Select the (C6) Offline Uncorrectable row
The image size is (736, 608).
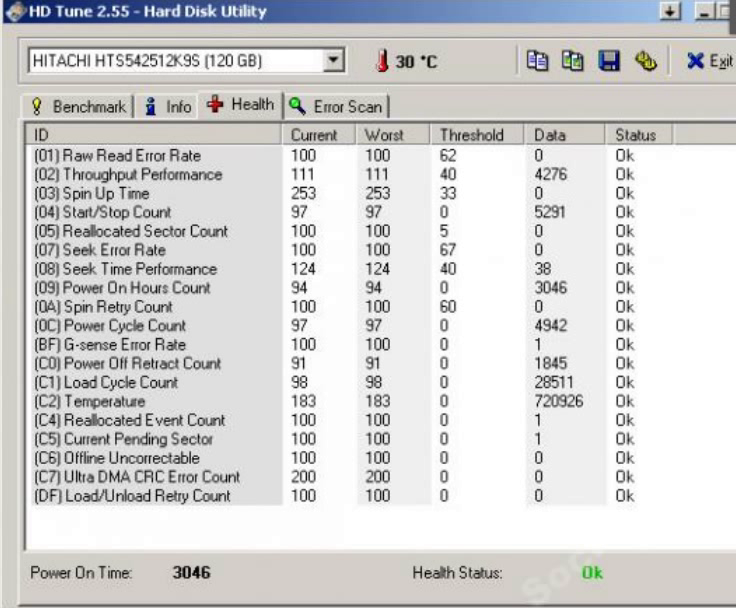point(380,458)
